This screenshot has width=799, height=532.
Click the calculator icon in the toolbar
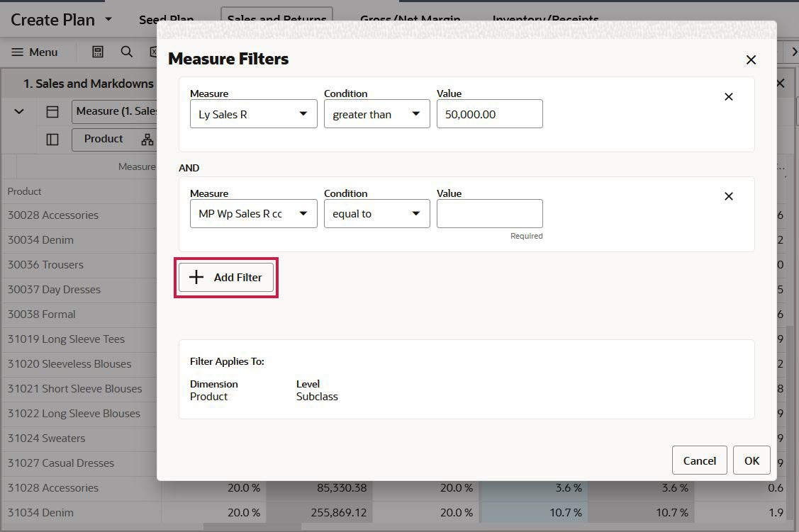pos(96,52)
